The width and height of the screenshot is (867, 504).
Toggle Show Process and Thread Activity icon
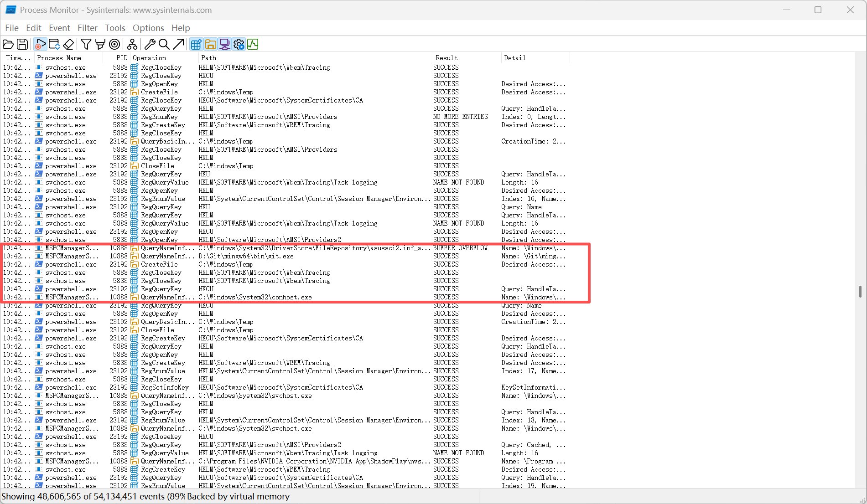coord(239,44)
